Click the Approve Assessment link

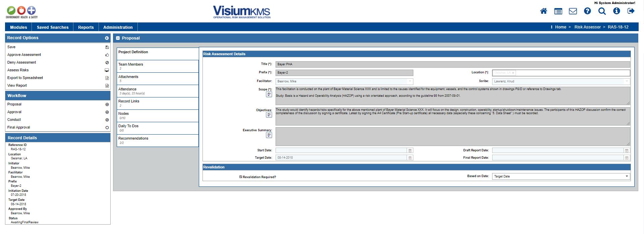pos(24,55)
